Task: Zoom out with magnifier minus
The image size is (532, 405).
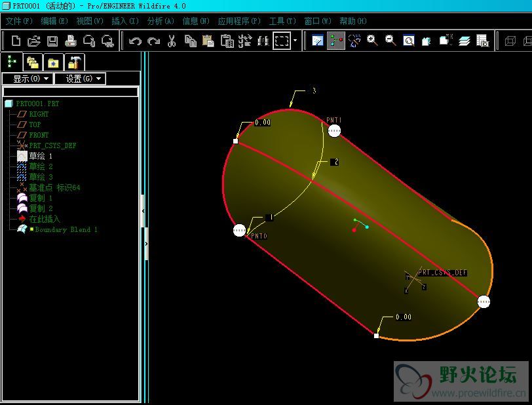Action: [390, 41]
